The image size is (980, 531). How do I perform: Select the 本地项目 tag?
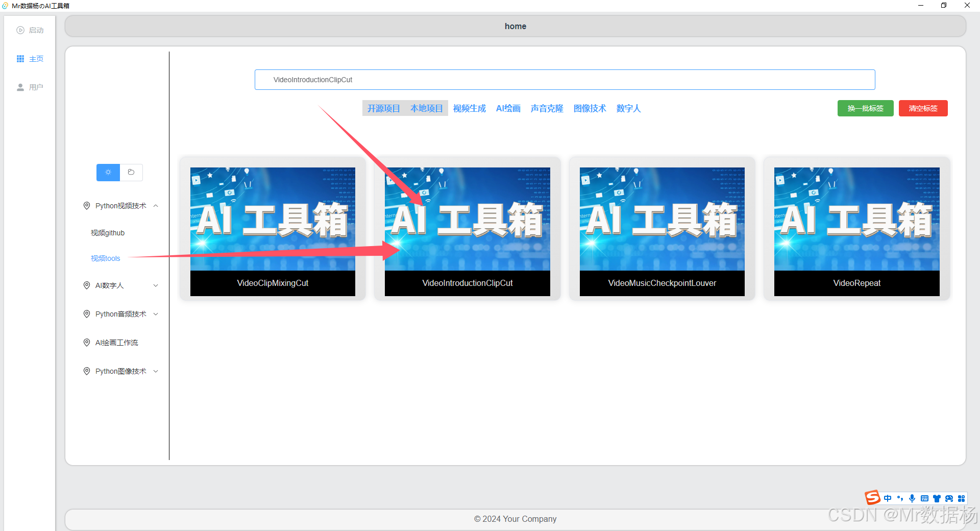(427, 108)
